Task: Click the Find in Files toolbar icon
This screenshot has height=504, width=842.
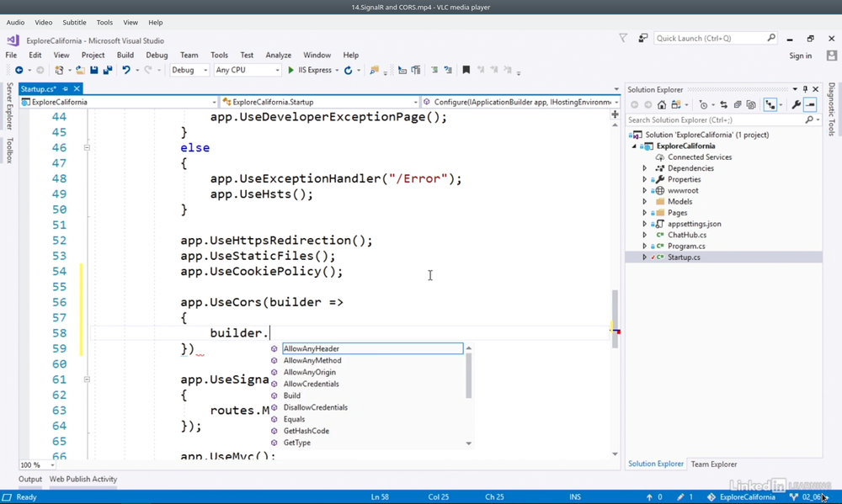Action: 375,71
